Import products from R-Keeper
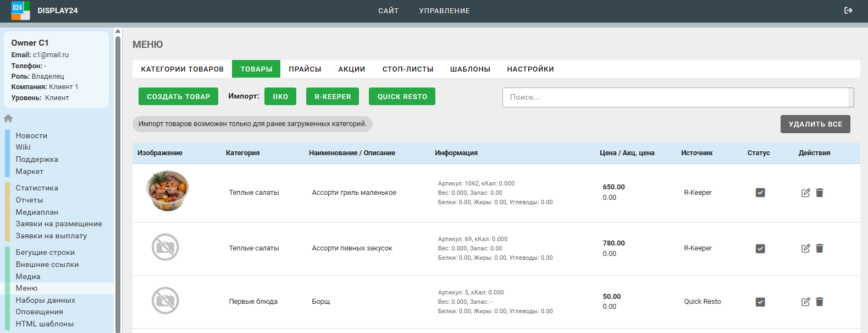 click(x=332, y=97)
